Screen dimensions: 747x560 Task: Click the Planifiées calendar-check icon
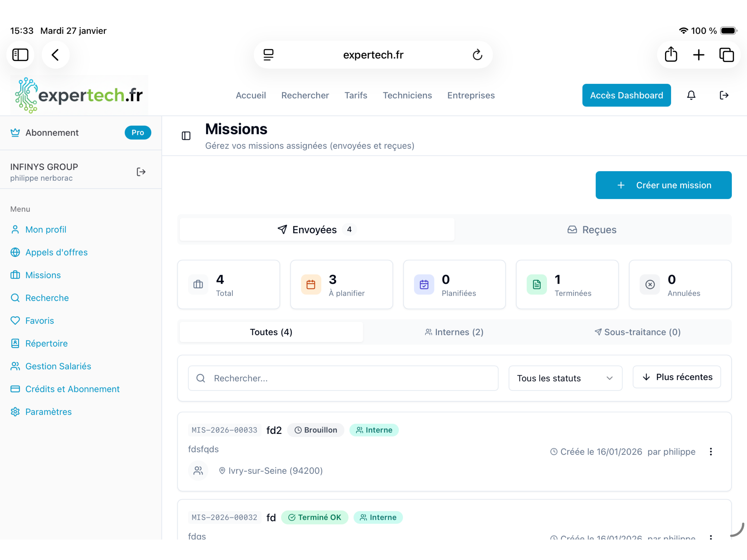point(424,285)
